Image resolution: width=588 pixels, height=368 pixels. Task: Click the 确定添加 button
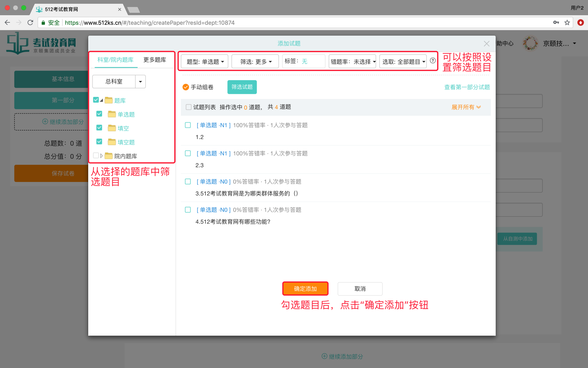coord(305,289)
